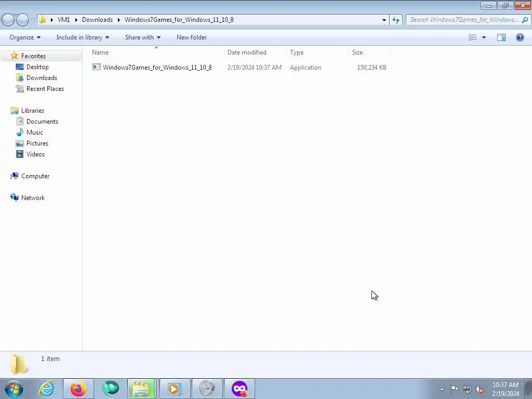
Task: Click the Back navigation arrow button
Action: 8,20
